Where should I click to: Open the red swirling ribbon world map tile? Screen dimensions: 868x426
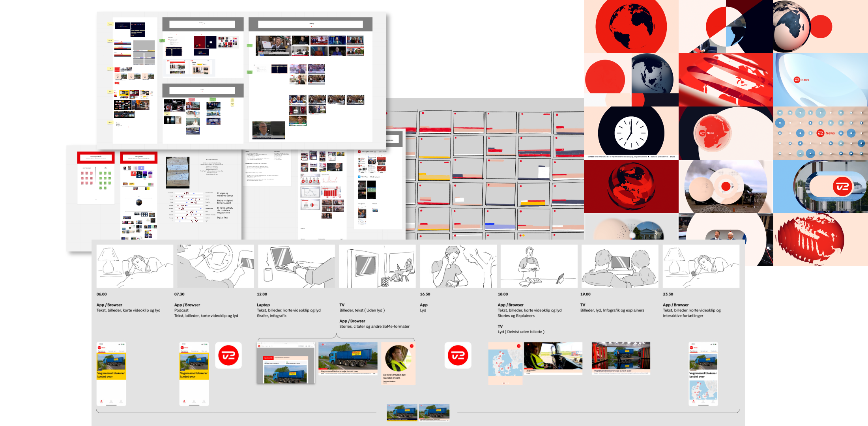[x=726, y=80]
